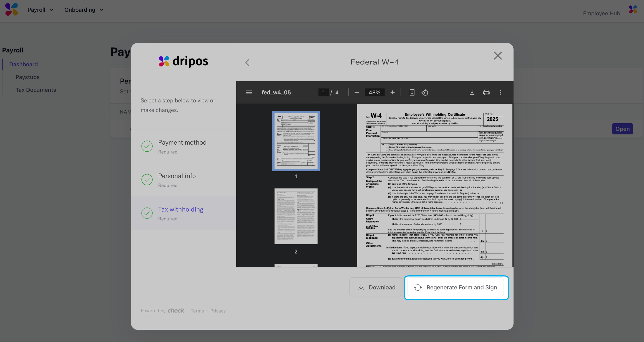Click the fit to page icon

pos(412,92)
